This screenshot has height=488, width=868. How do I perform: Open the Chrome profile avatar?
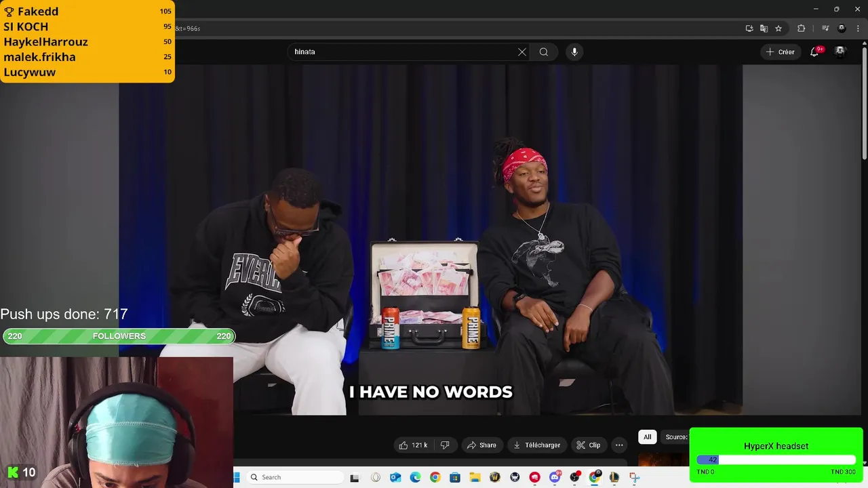coord(842,28)
